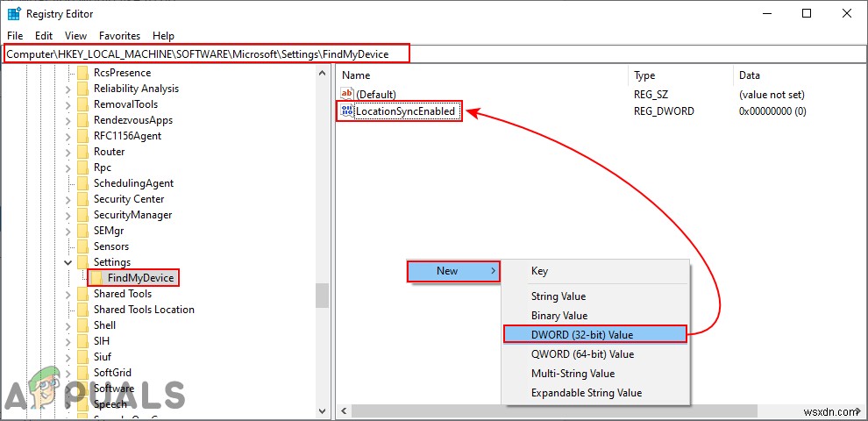The width and height of the screenshot is (868, 421).
Task: Select the Speech key
Action: 110,404
